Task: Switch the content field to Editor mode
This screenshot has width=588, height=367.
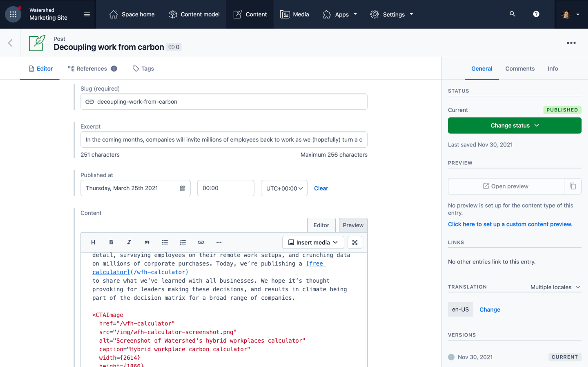Action: pyautogui.click(x=321, y=225)
